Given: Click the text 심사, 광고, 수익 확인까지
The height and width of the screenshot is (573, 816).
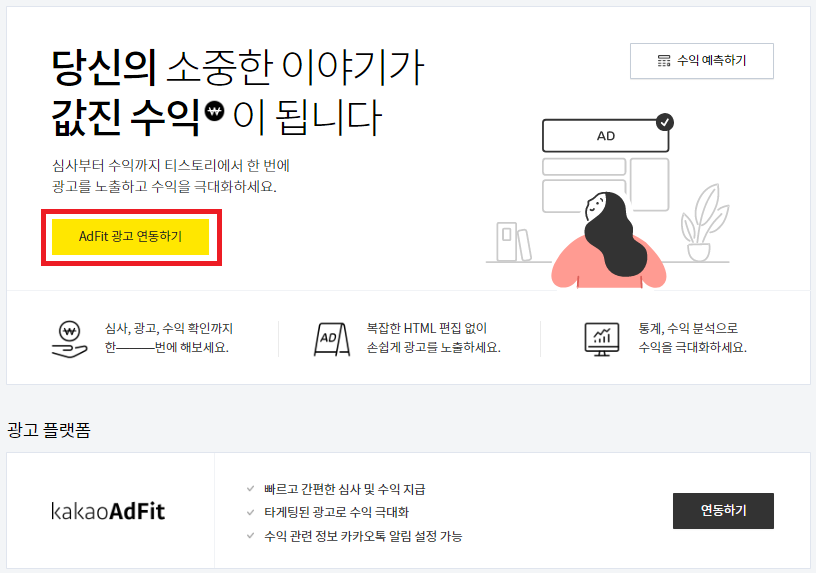Looking at the screenshot, I should tap(169, 328).
